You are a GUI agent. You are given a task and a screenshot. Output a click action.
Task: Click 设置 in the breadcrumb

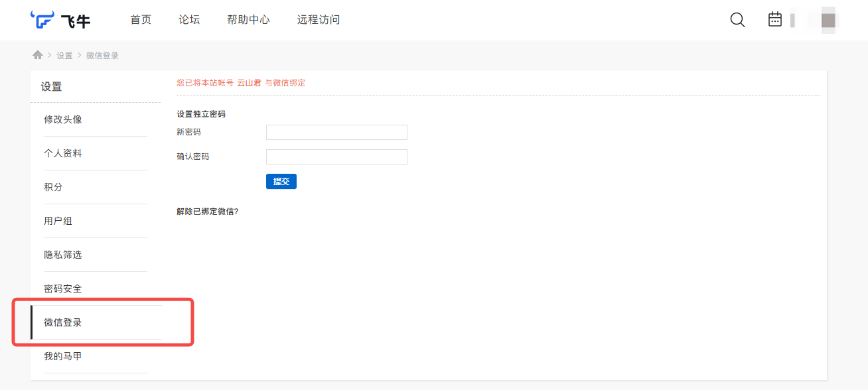[x=64, y=56]
